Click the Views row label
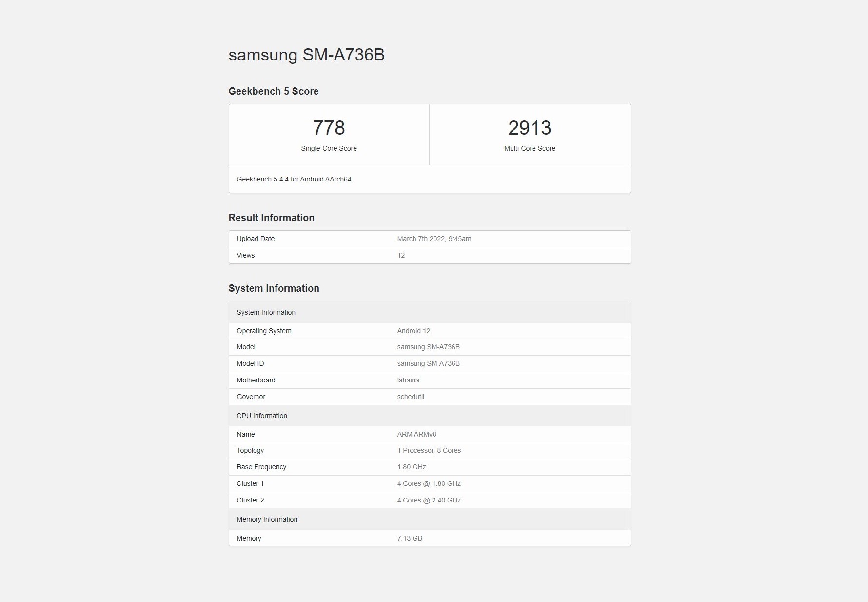Viewport: 868px width, 602px height. click(245, 255)
